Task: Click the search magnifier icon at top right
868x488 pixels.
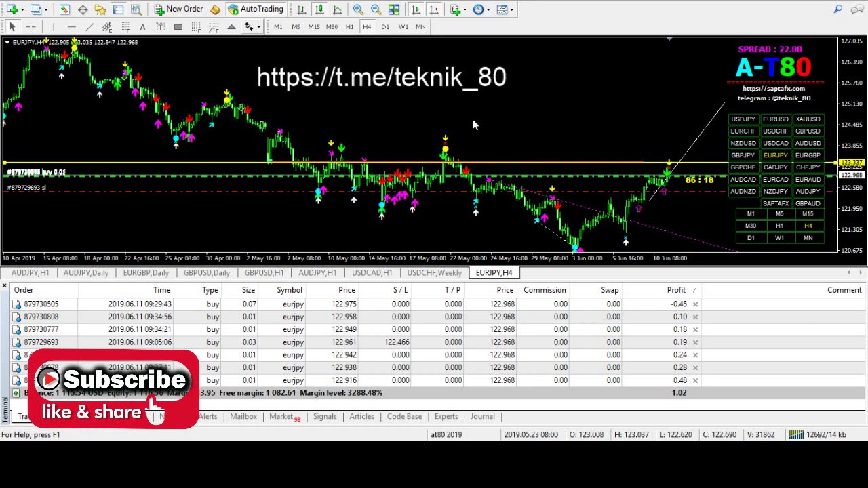Action: pos(838,9)
